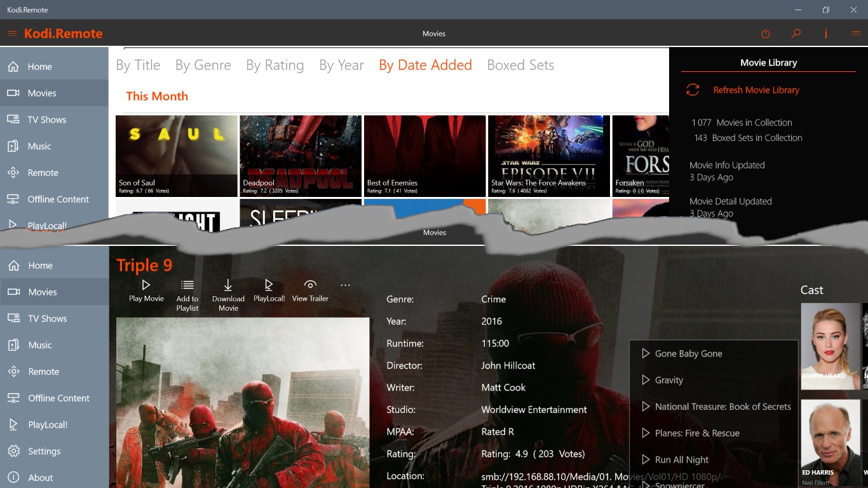Screen dimensions: 868x488
Task: Click the info icon in the header
Action: point(826,34)
